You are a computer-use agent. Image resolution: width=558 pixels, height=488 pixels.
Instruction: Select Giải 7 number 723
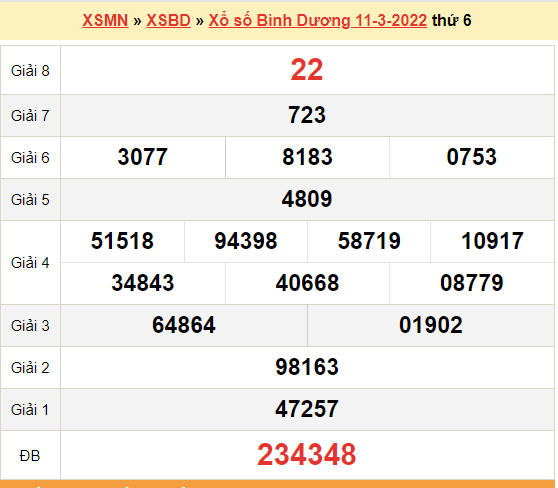(307, 115)
